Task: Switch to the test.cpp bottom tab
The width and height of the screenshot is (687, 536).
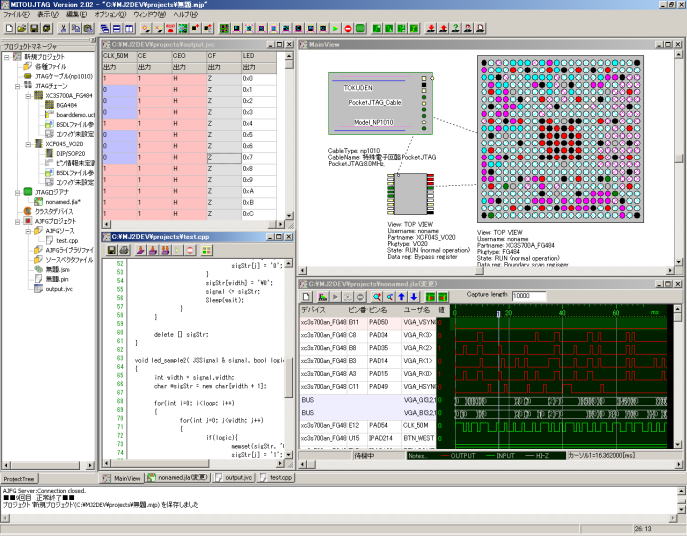Action: [276, 478]
